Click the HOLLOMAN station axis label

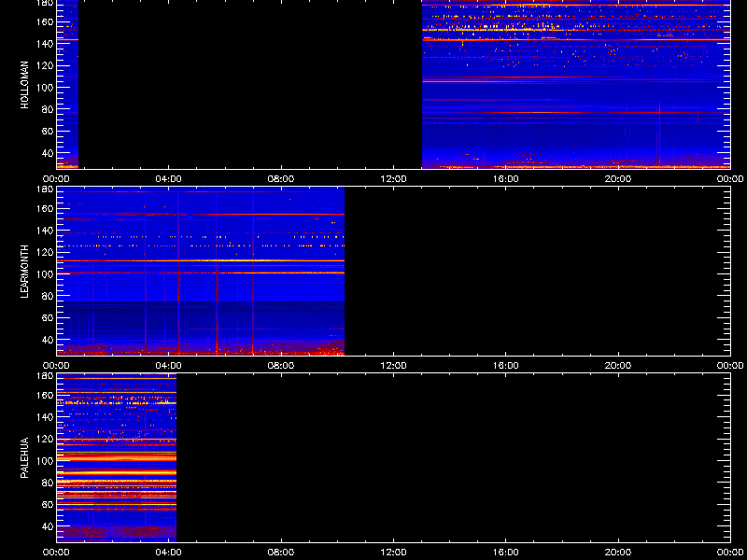[25, 85]
